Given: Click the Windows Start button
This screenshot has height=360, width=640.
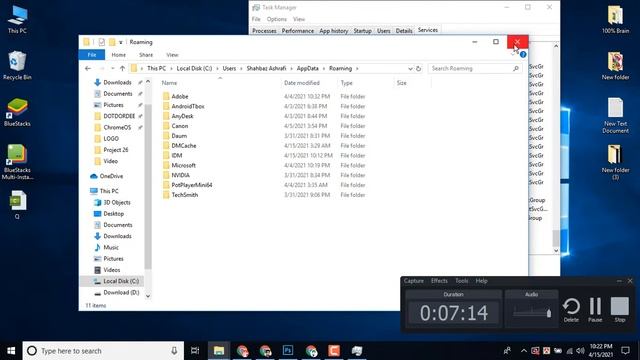Looking at the screenshot, I should 11,351.
